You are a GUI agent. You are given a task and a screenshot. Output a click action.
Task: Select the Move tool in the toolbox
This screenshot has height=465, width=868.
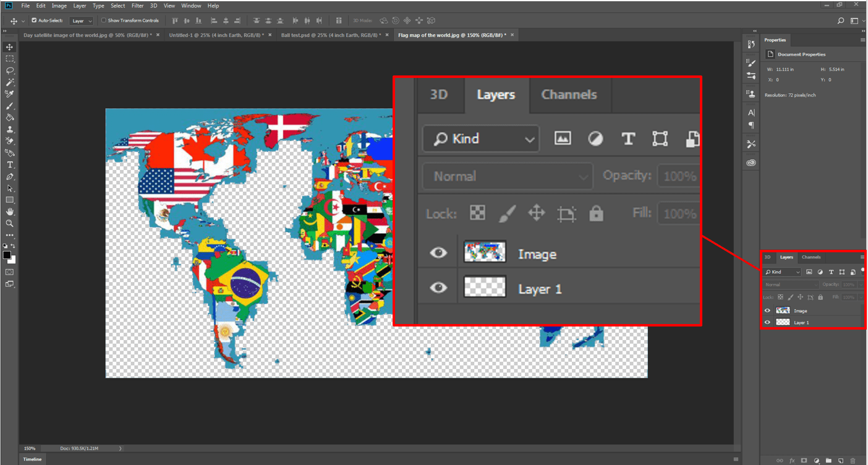[9, 47]
